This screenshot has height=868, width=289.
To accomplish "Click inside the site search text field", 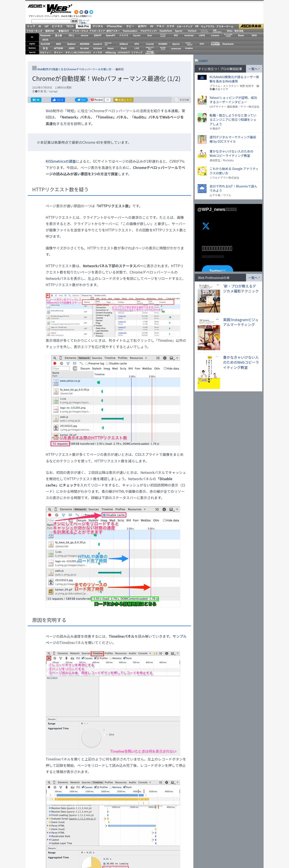I will 51,21.
